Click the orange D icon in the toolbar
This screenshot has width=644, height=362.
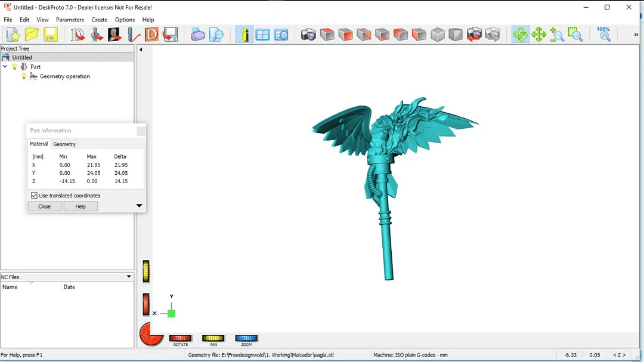pos(151,35)
